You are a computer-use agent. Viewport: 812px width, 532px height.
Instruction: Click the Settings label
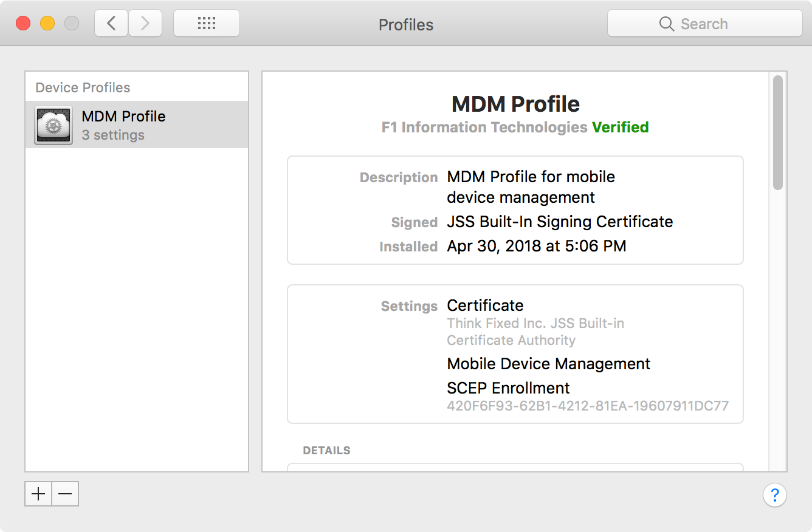409,306
